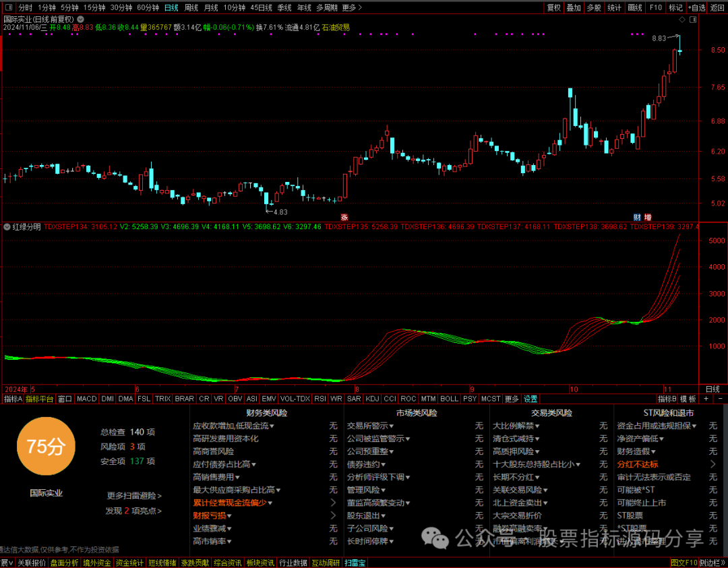This screenshot has height=568, width=728.
Task: Click the 财 marker below the chart
Action: [x=637, y=217]
